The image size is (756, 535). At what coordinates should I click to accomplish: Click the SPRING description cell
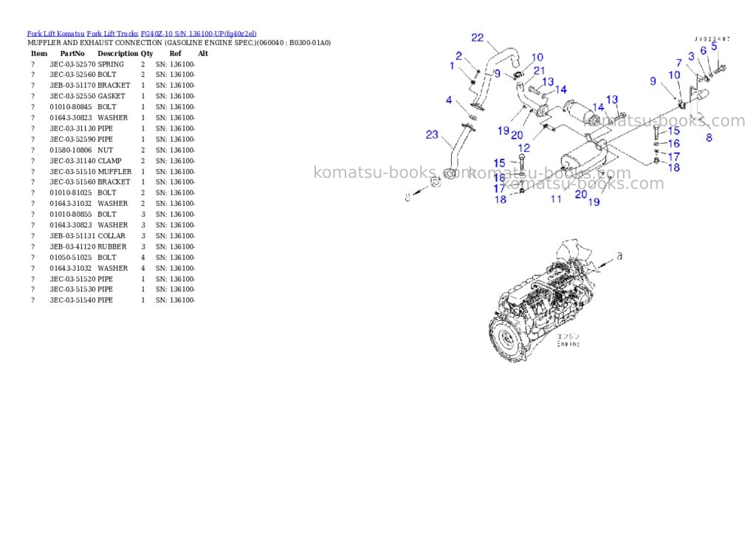click(111, 64)
